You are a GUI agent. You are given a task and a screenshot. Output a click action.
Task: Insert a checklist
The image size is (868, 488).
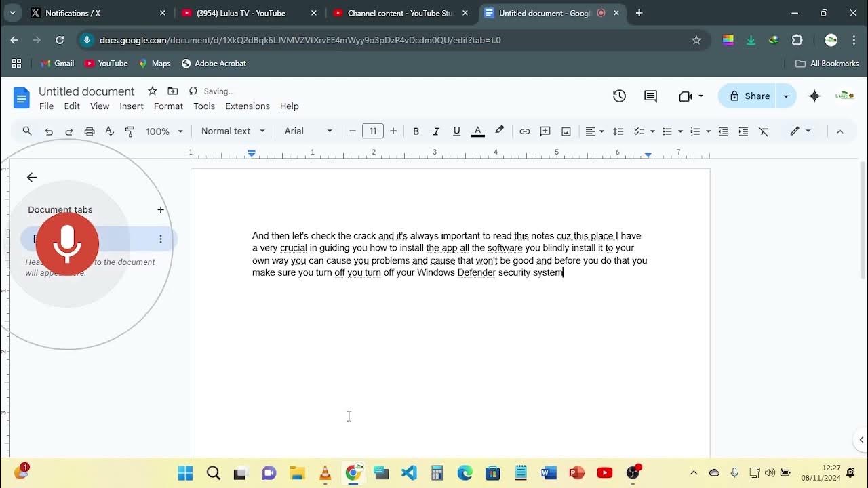(x=639, y=131)
